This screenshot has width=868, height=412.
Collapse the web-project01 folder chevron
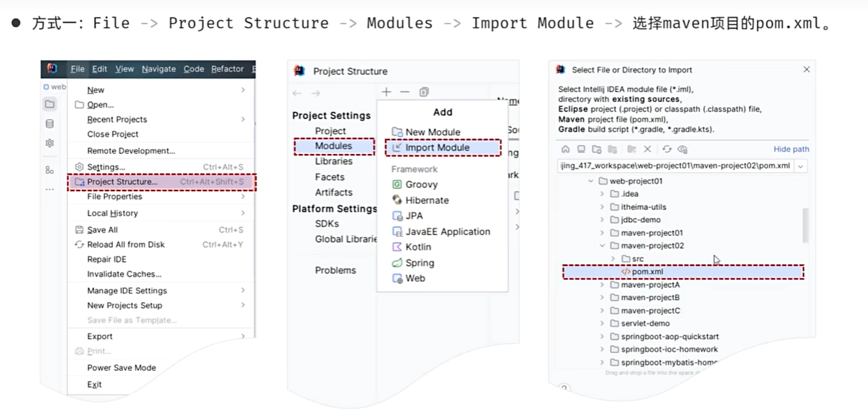pos(591,181)
